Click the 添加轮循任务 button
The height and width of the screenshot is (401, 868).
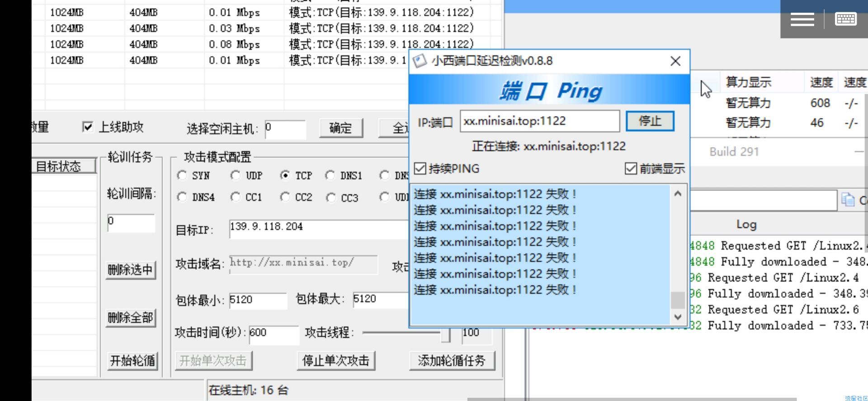452,361
